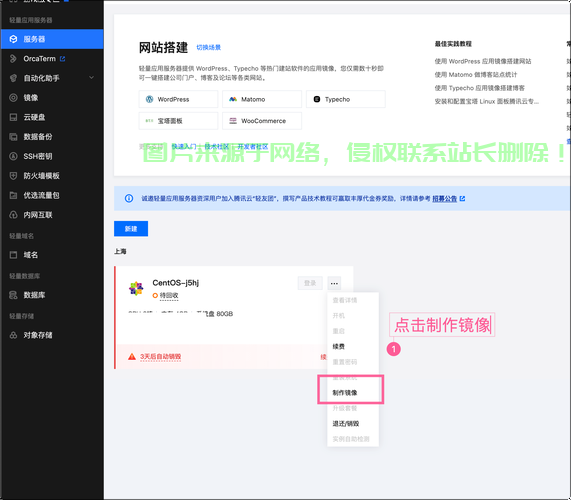
Task: Choose 制作镜像 in the dropdown menu
Action: coord(344,393)
